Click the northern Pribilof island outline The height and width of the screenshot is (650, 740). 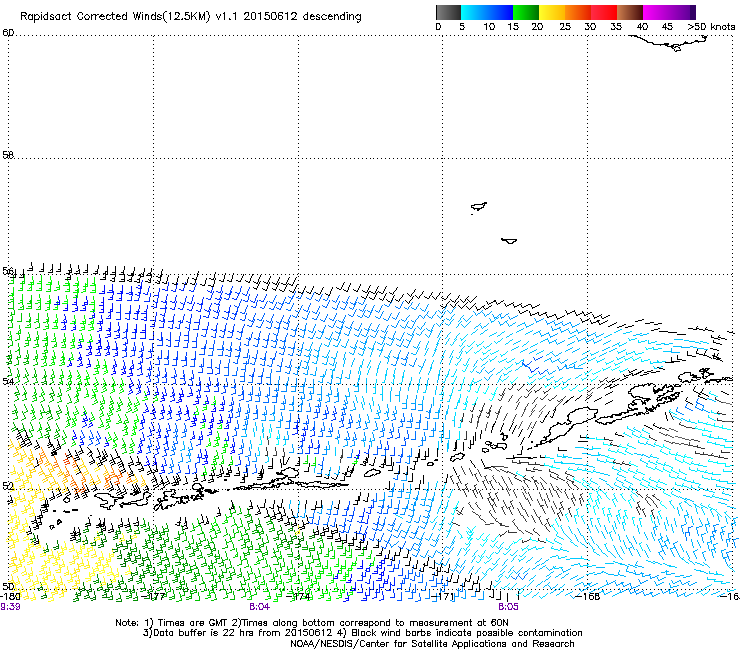(479, 207)
